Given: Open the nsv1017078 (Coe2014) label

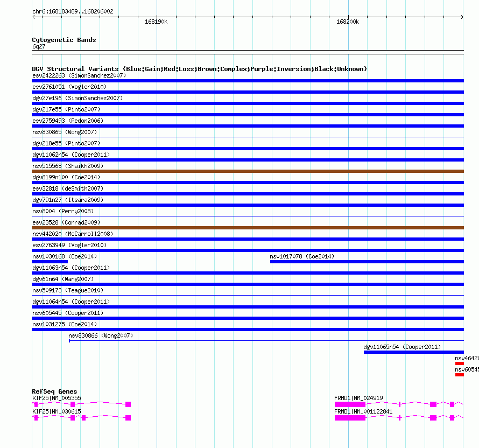Looking at the screenshot, I should (x=302, y=256).
